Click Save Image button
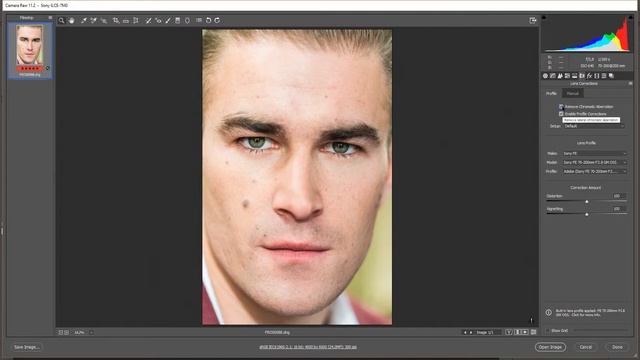The image size is (640, 360). (27, 347)
